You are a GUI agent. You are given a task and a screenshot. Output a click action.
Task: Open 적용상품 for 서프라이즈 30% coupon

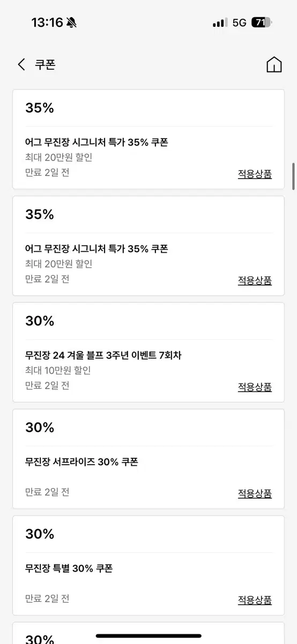[255, 493]
